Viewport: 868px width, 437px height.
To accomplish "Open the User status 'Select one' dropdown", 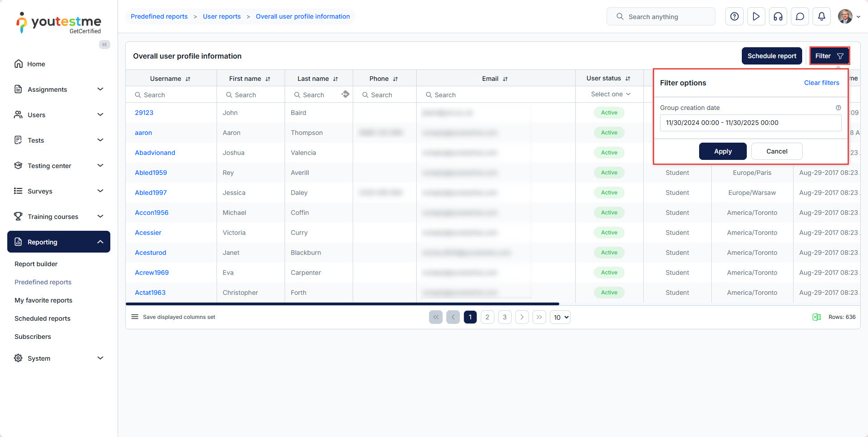I will point(610,94).
